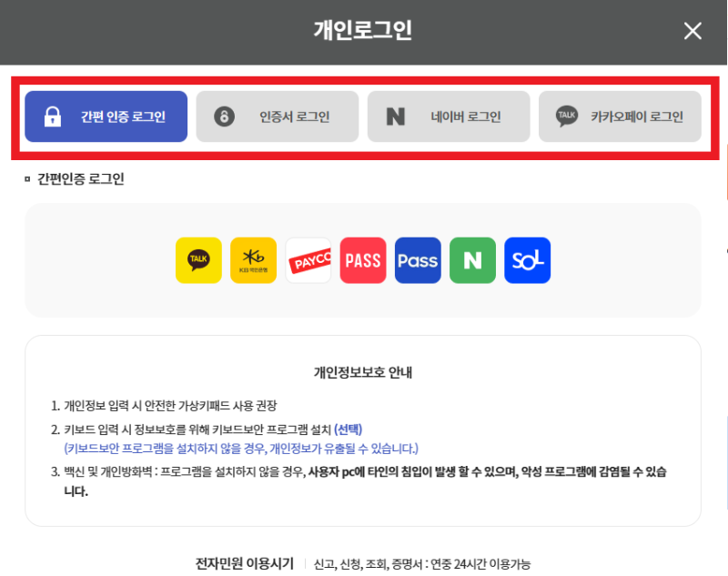Click the lock icon on 간편 인증 로그인
This screenshot has height=576, width=728.
click(x=55, y=116)
